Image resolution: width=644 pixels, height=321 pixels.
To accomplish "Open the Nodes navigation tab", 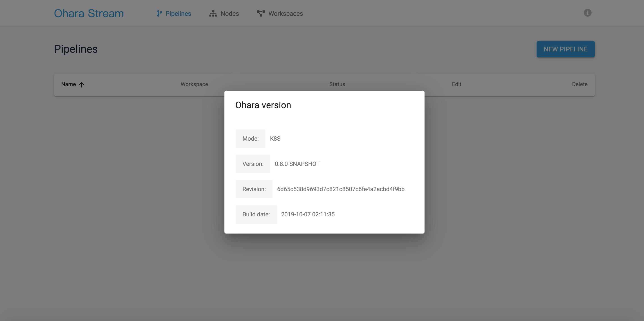I will [224, 14].
